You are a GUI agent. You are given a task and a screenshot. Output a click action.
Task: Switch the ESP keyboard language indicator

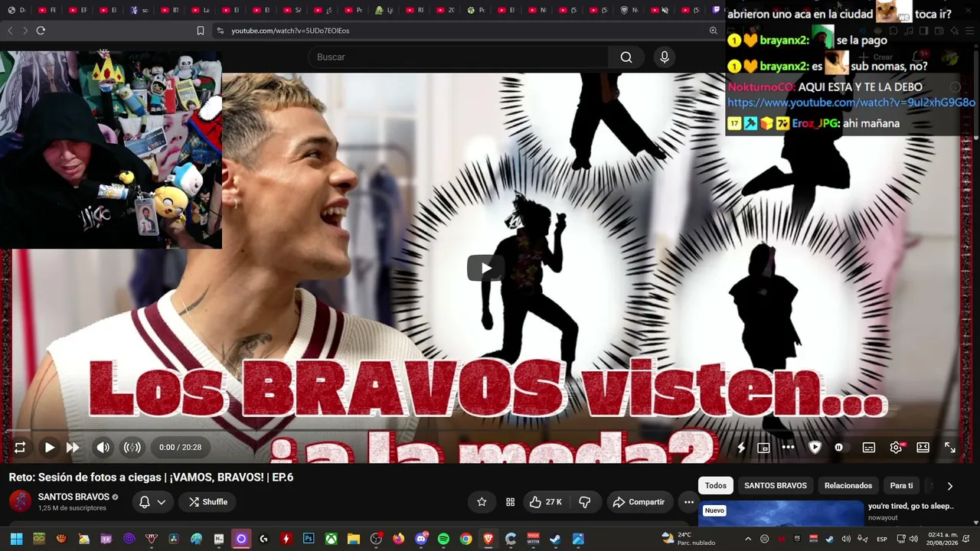point(882,539)
